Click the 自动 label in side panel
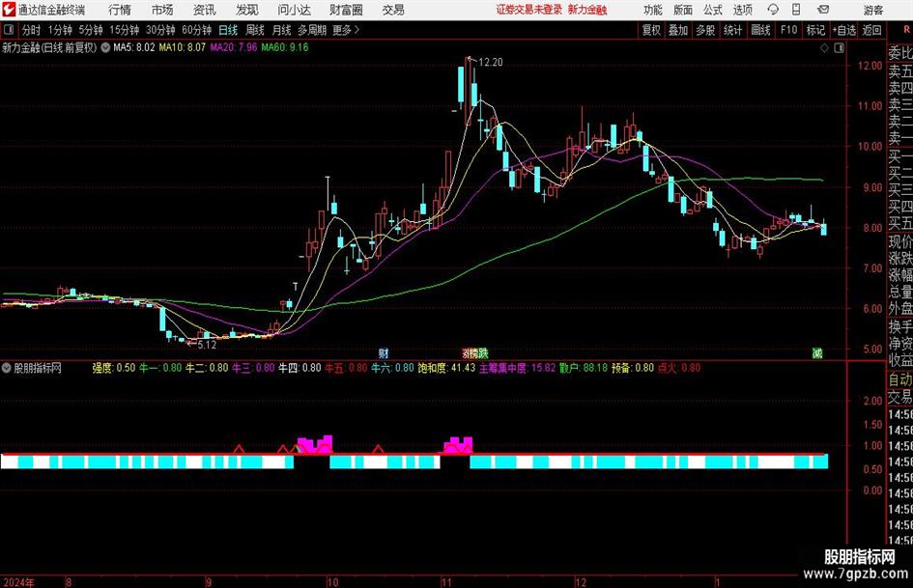 (x=900, y=379)
